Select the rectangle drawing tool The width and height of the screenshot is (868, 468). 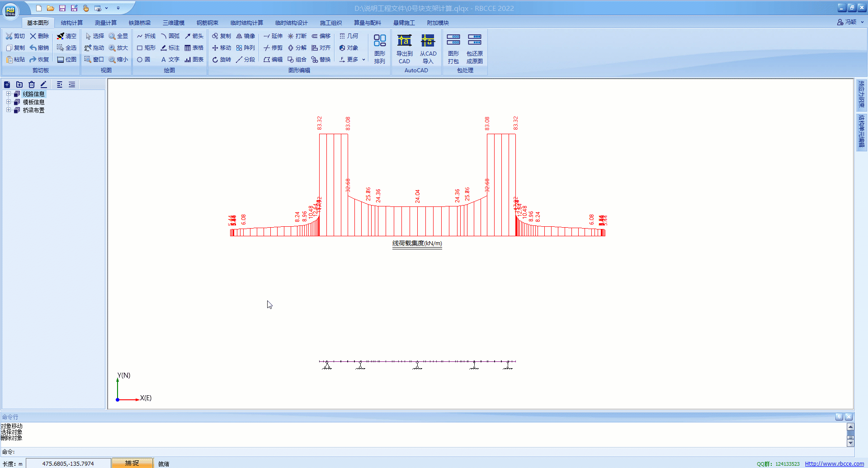pos(146,48)
